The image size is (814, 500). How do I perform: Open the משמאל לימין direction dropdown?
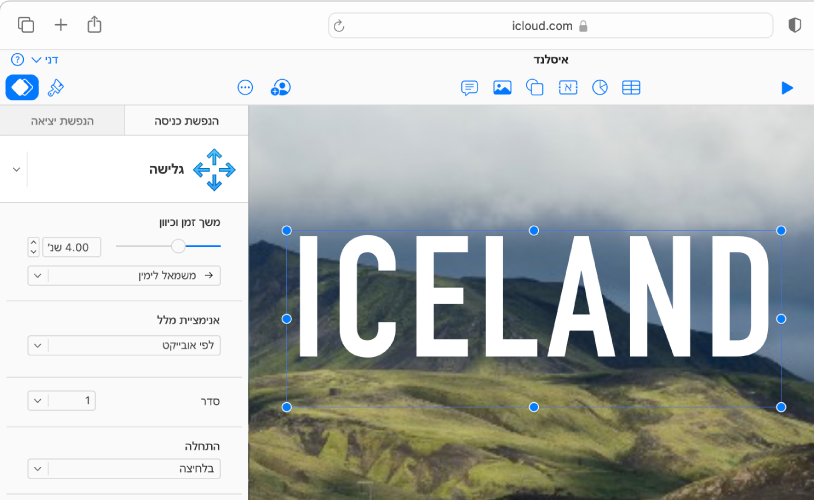pyautogui.click(x=124, y=276)
